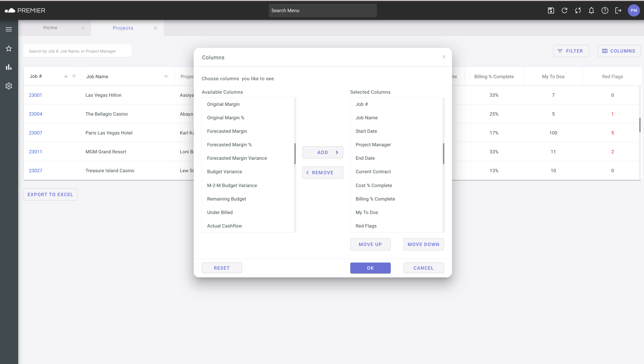Open reports via the bar chart icon
644x364 pixels.
[9, 67]
